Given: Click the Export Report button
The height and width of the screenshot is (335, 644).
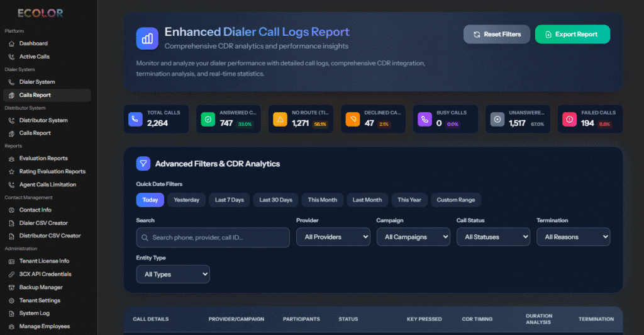Looking at the screenshot, I should tap(572, 34).
